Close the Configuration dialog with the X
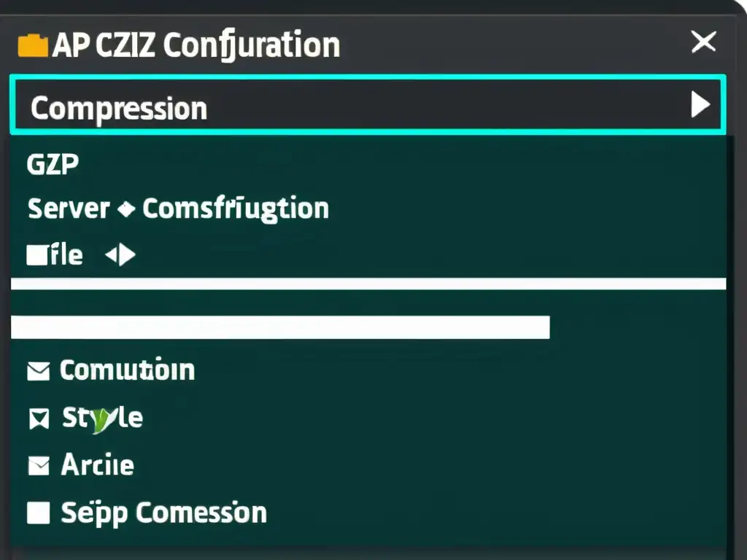Image resolution: width=747 pixels, height=560 pixels. point(703,43)
